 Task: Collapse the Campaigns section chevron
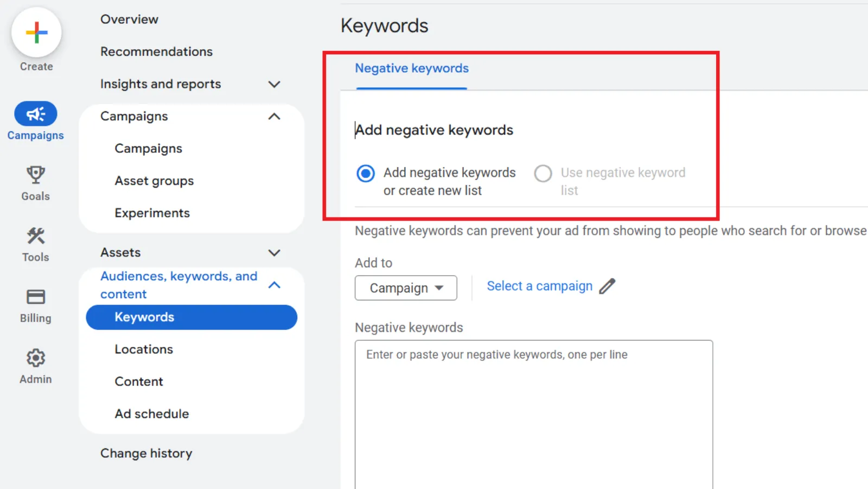275,117
